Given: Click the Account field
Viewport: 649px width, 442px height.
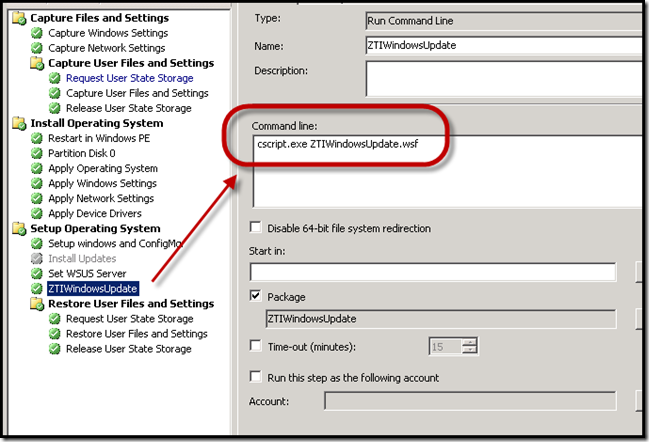Looking at the screenshot, I should click(x=470, y=401).
